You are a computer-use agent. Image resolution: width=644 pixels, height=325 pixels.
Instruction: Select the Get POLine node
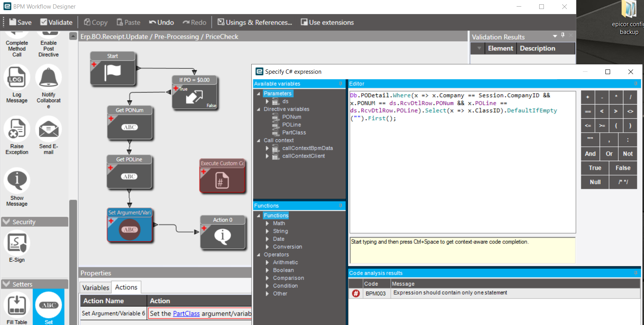point(129,172)
